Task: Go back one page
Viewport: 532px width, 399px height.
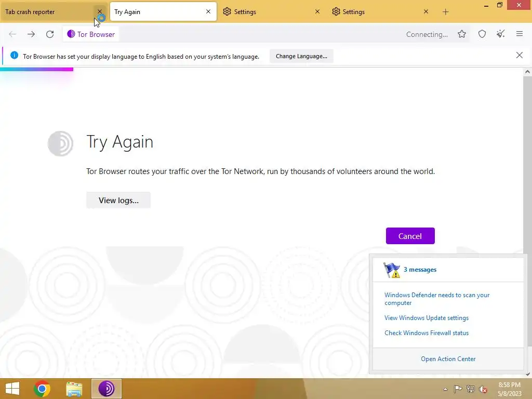Action: pyautogui.click(x=12, y=34)
